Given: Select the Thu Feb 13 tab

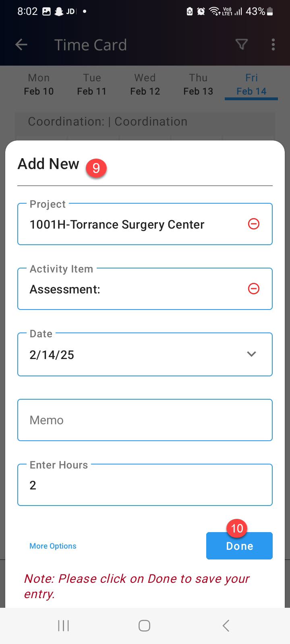Looking at the screenshot, I should pyautogui.click(x=198, y=85).
